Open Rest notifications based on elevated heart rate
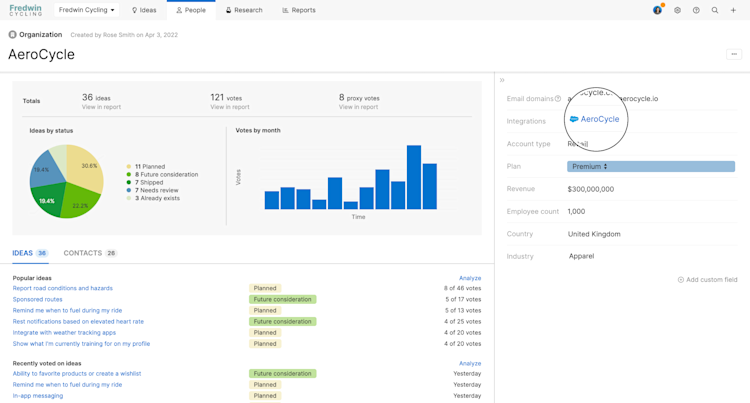Viewport: 750px width, 403px height. [x=78, y=321]
